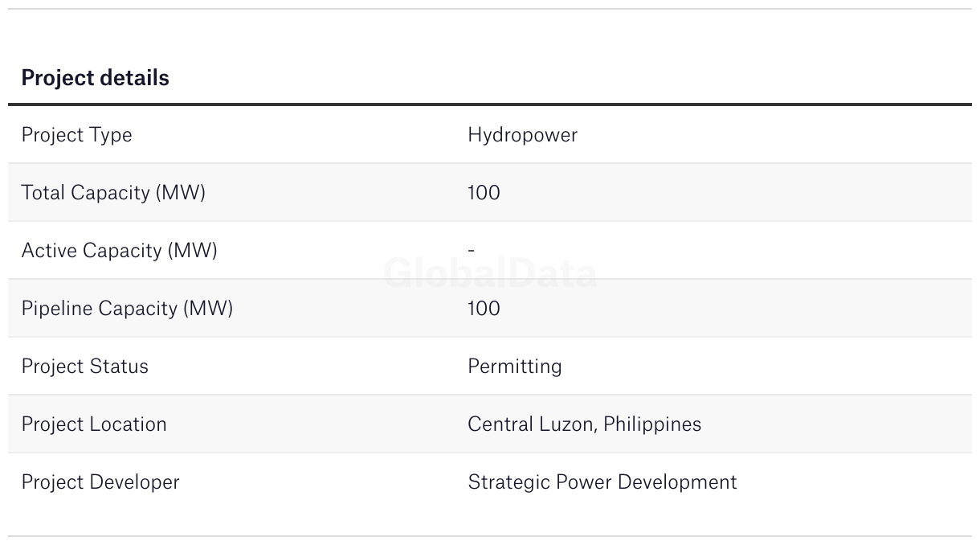Select the Project Status label
The height and width of the screenshot is (545, 980).
click(x=84, y=367)
